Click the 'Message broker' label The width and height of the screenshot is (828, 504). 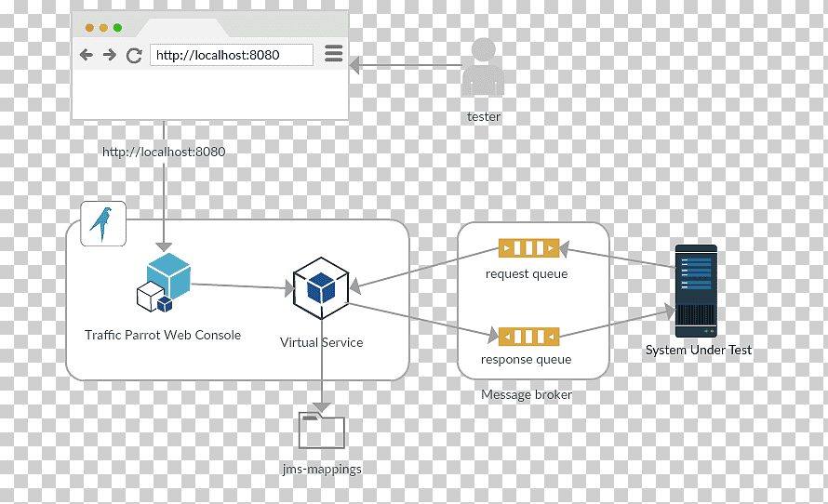click(527, 395)
